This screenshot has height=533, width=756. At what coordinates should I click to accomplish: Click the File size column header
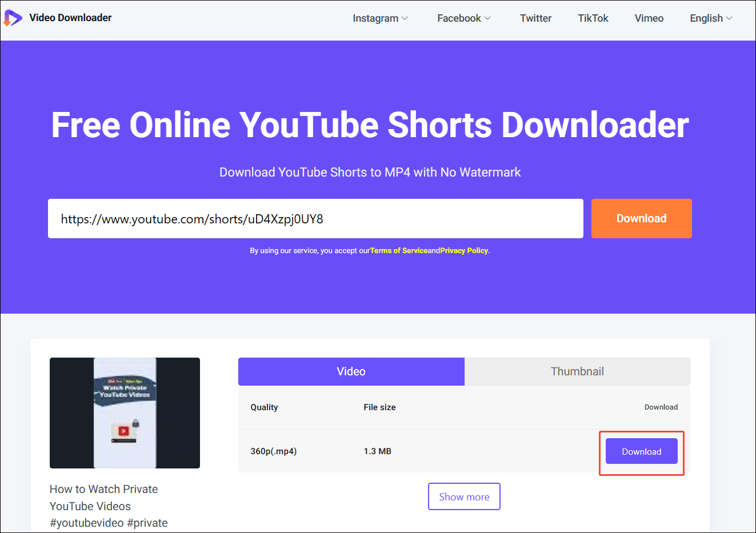379,407
